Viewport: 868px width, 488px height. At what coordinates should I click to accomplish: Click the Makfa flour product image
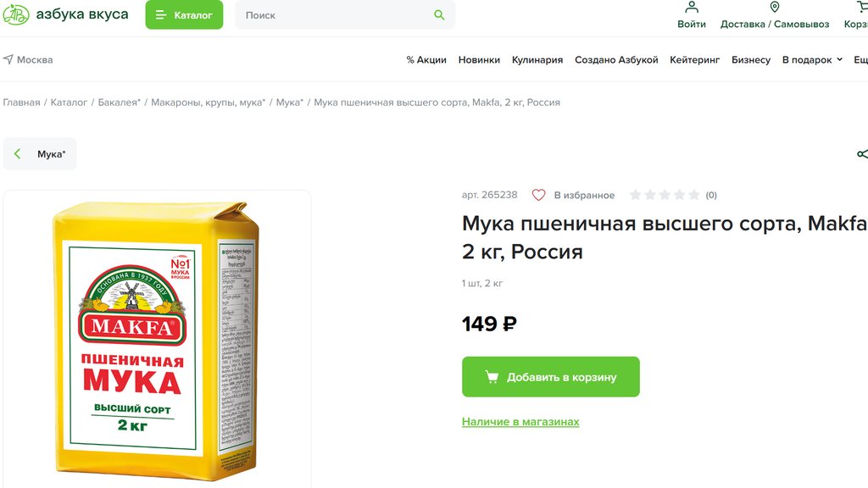point(157,341)
